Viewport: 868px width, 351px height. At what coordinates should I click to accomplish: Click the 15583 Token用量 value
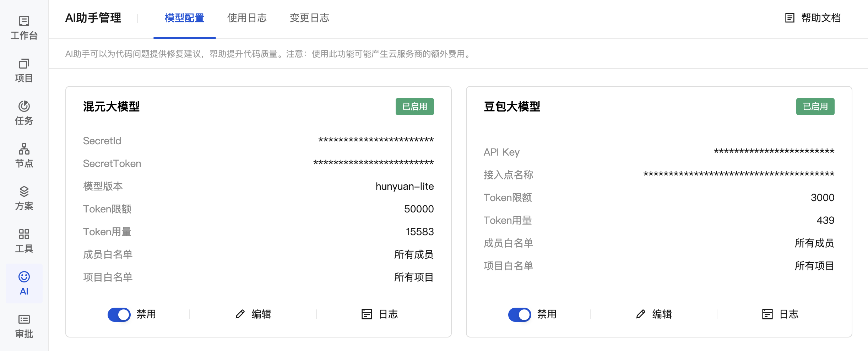coord(420,232)
